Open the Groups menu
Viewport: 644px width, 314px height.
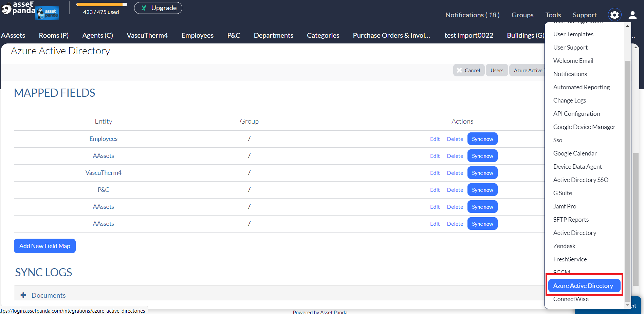pos(522,15)
